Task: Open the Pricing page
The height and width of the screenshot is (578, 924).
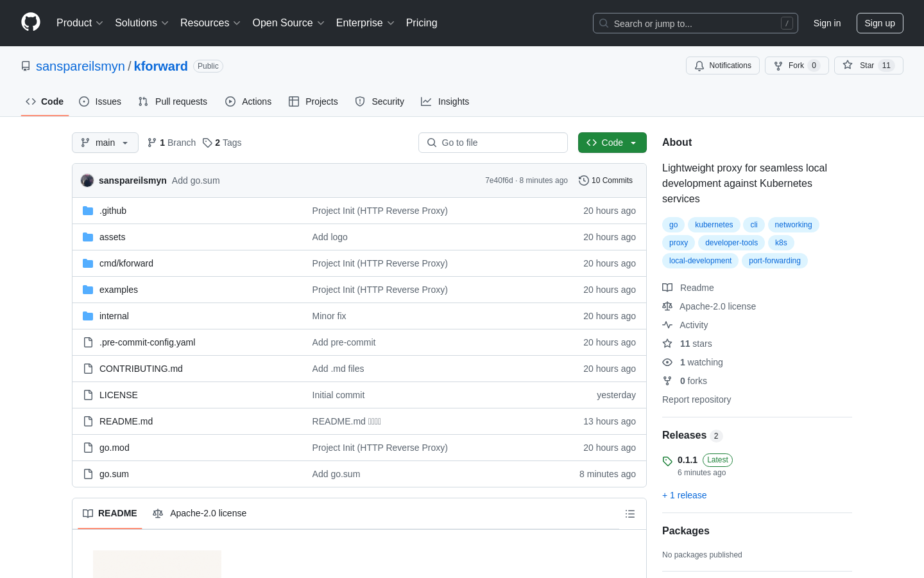Action: point(422,22)
